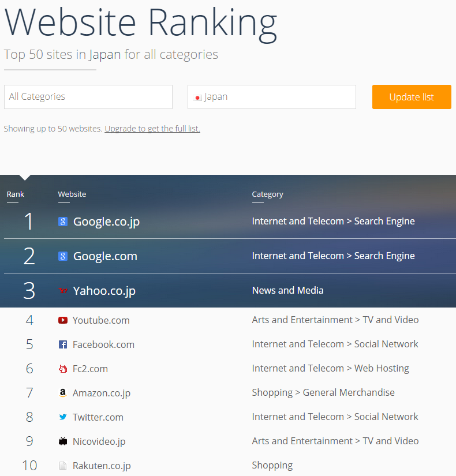Open the Japan country selector

point(272,97)
